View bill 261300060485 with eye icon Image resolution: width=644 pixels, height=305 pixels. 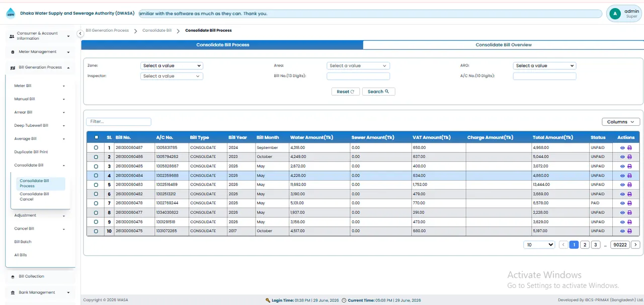pos(622,166)
